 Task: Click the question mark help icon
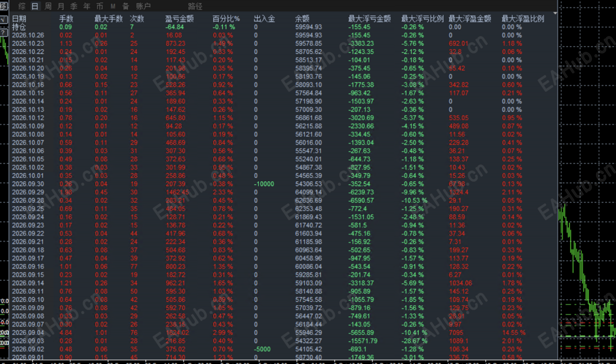pyautogui.click(x=3, y=32)
